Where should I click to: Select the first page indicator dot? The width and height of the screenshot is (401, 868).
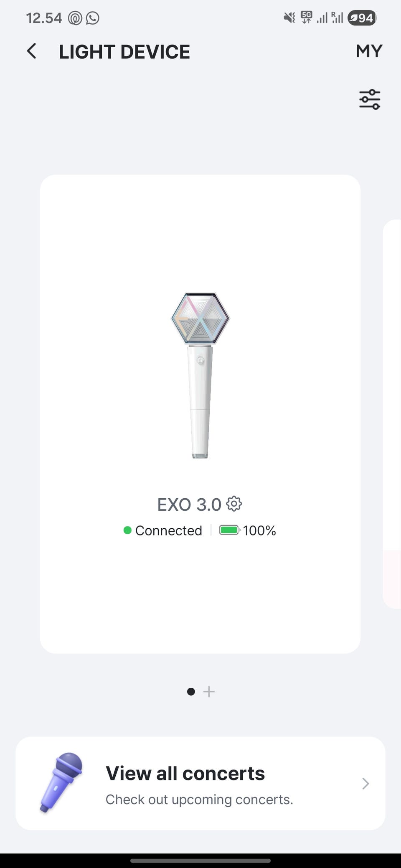[x=191, y=691]
